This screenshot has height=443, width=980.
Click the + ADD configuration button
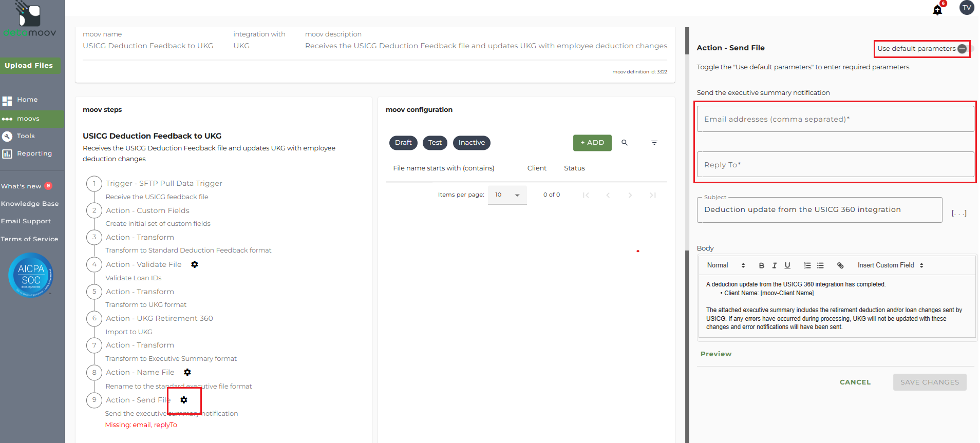pyautogui.click(x=592, y=143)
